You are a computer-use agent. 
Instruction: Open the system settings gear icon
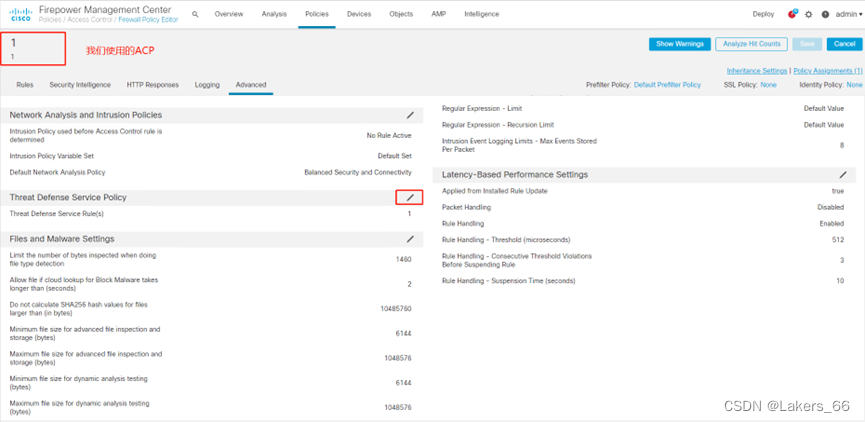point(809,14)
